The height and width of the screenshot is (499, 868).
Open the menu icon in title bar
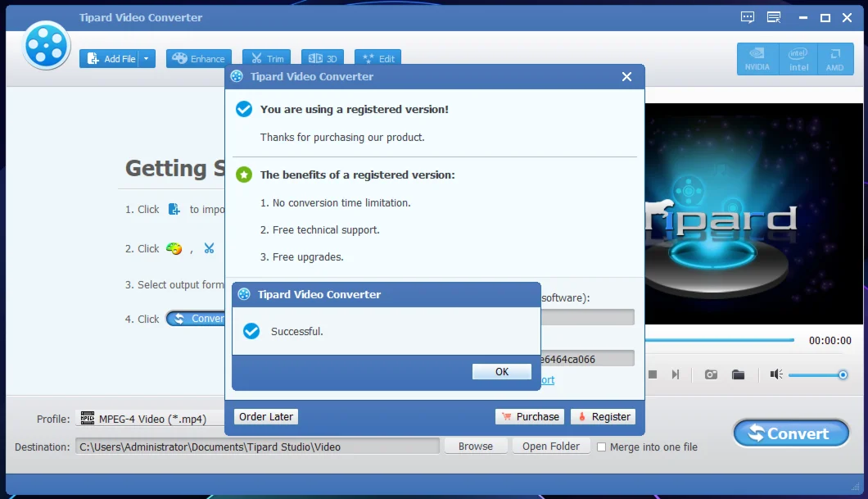[773, 17]
